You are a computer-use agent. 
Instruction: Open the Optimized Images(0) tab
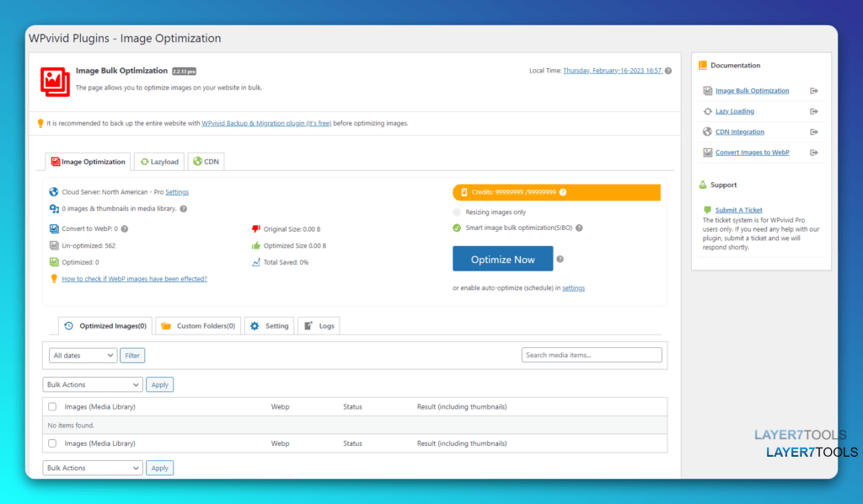tap(105, 325)
